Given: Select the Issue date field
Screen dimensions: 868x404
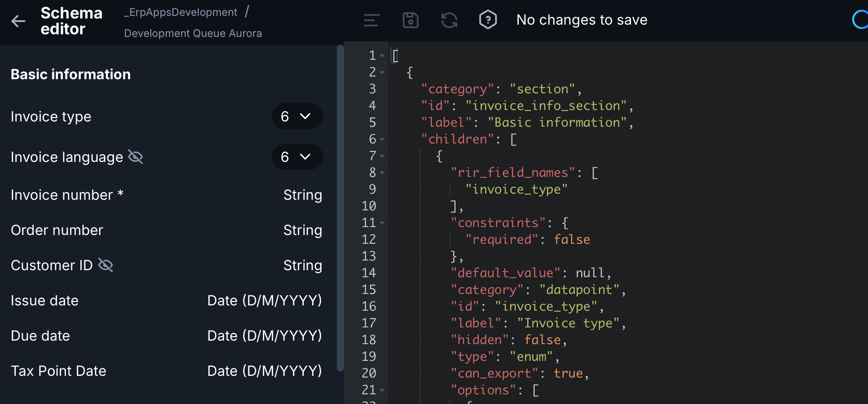Looking at the screenshot, I should [166, 301].
